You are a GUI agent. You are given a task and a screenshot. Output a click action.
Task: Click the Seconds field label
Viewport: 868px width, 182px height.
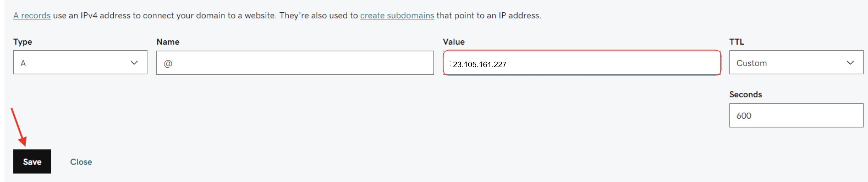[745, 94]
